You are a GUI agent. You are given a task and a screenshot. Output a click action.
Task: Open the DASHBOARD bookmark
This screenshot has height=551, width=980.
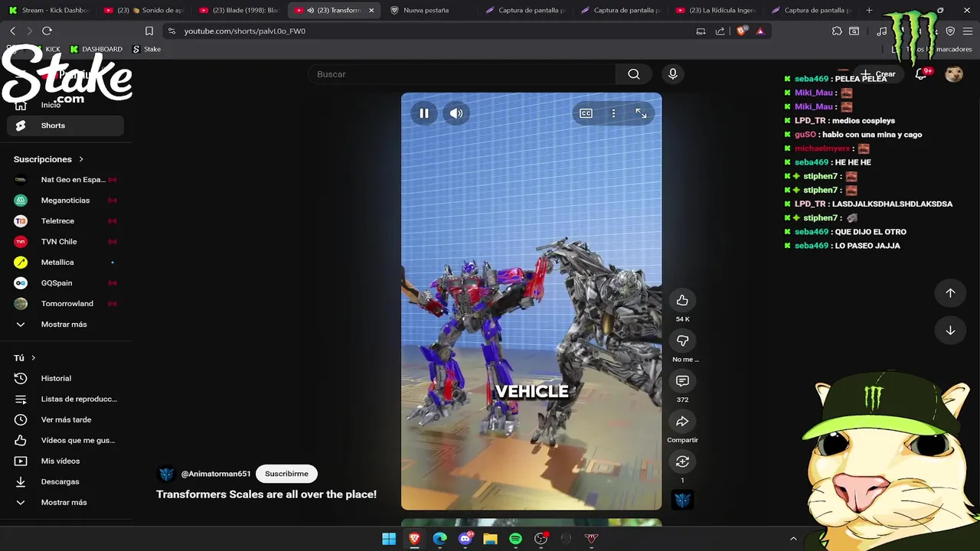tap(96, 49)
